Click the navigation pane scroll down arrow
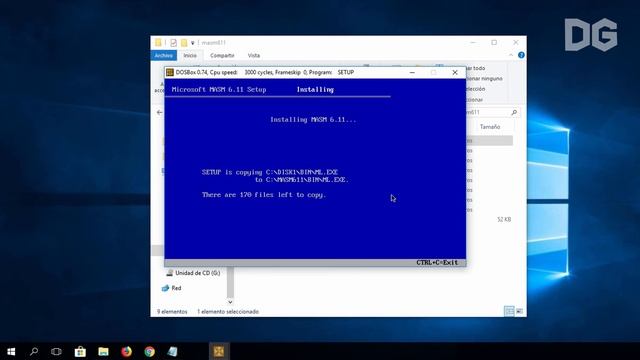The height and width of the screenshot is (360, 640). (230, 302)
